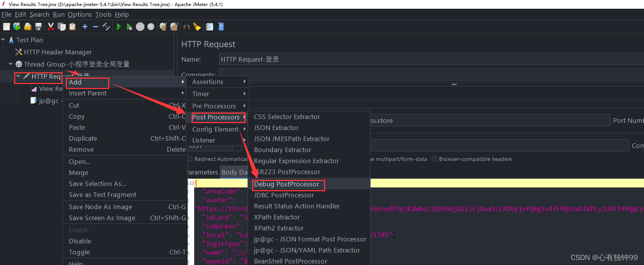Open the Templates toolbar icon
The height and width of the screenshot is (265, 644).
click(x=17, y=27)
